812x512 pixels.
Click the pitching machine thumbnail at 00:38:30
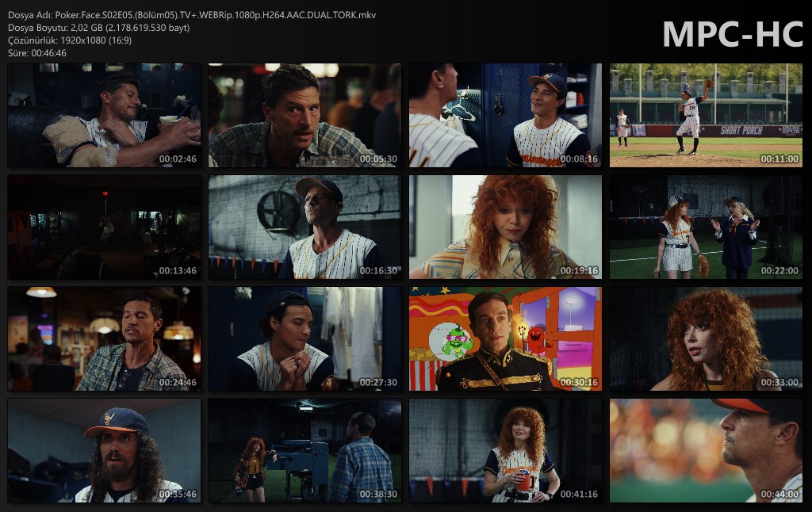pos(304,451)
